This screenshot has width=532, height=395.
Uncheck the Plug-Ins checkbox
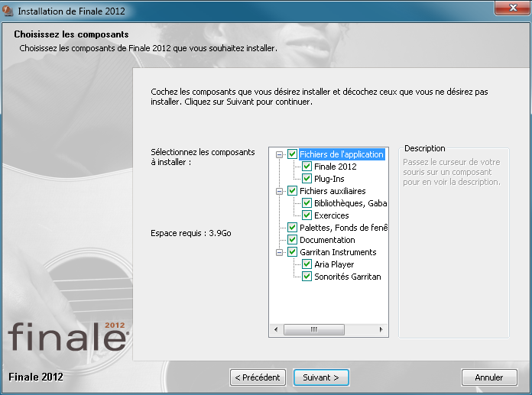click(x=307, y=179)
